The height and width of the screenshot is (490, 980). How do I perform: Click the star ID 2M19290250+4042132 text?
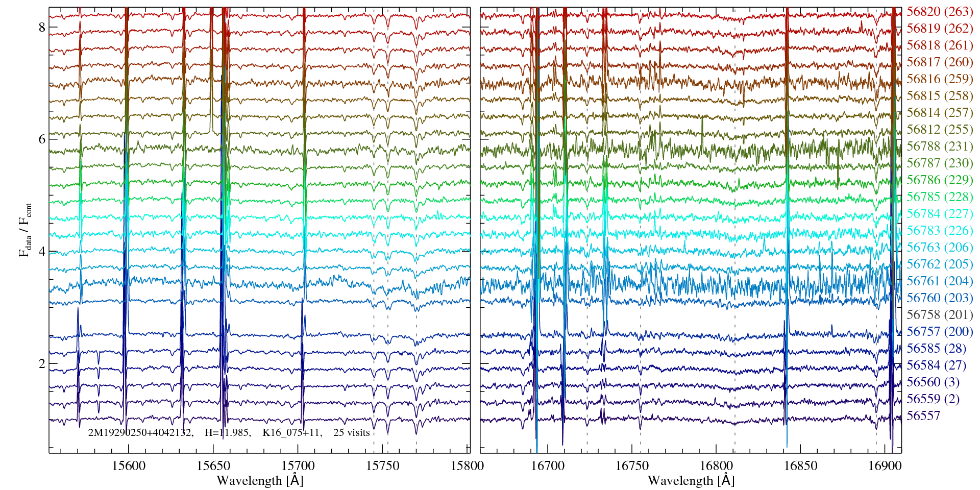pos(140,433)
